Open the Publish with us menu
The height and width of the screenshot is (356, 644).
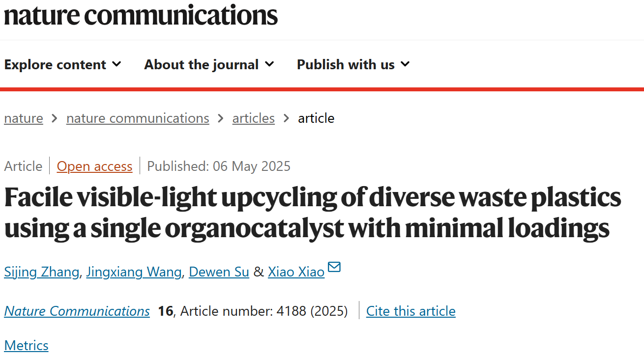click(x=353, y=65)
